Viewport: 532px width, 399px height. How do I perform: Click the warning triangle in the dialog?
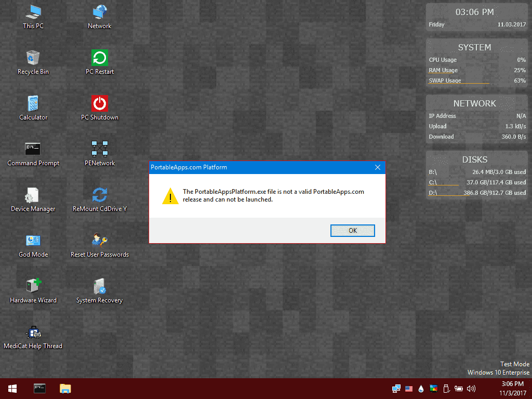point(170,196)
